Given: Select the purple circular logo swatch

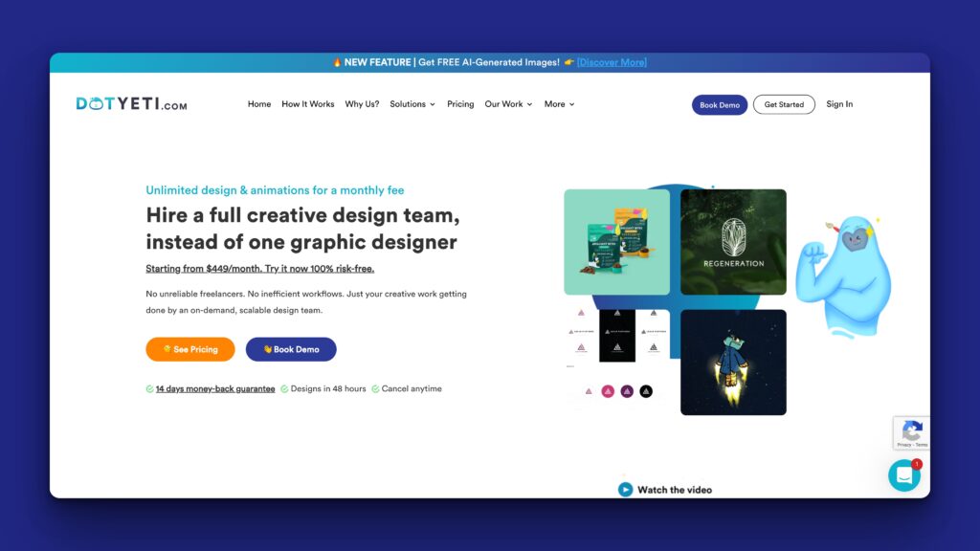Looking at the screenshot, I should tap(627, 391).
